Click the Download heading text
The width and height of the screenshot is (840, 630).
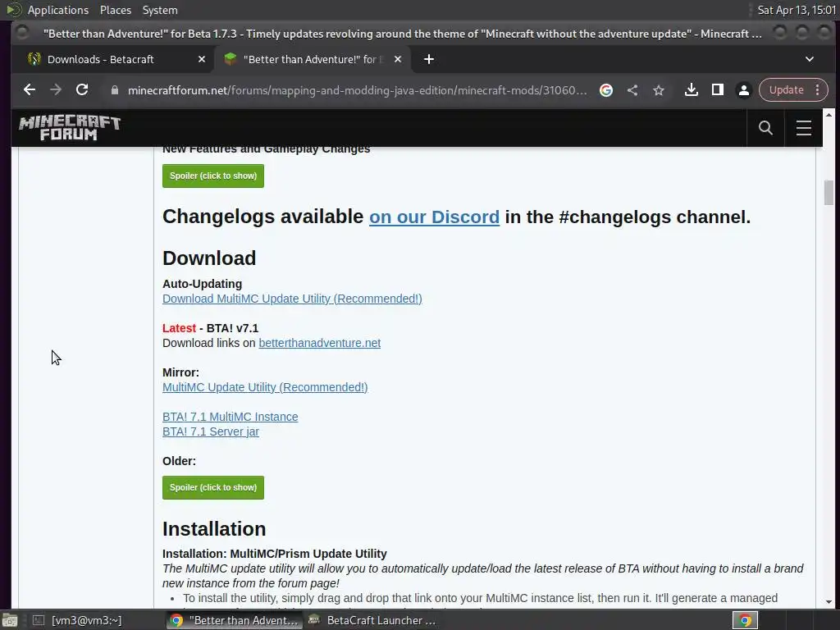(209, 258)
